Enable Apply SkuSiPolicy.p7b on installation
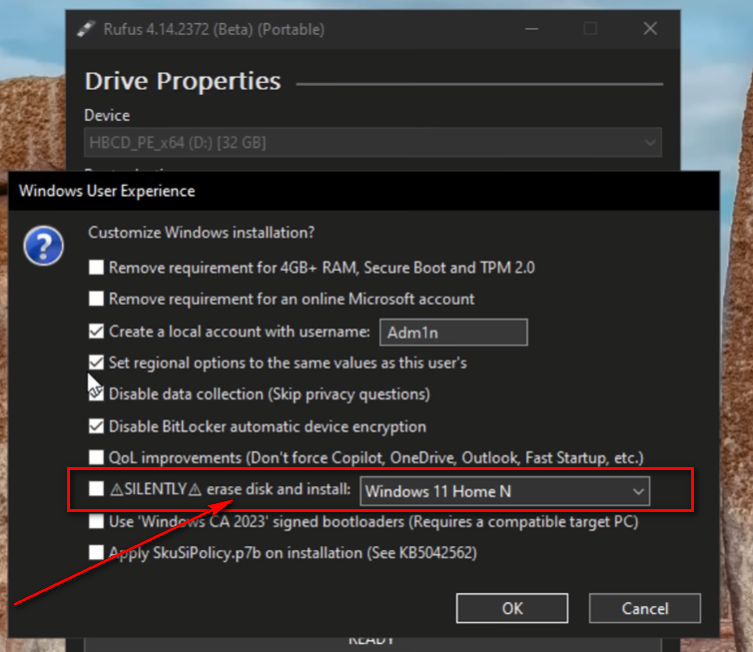The image size is (753, 652). [96, 553]
